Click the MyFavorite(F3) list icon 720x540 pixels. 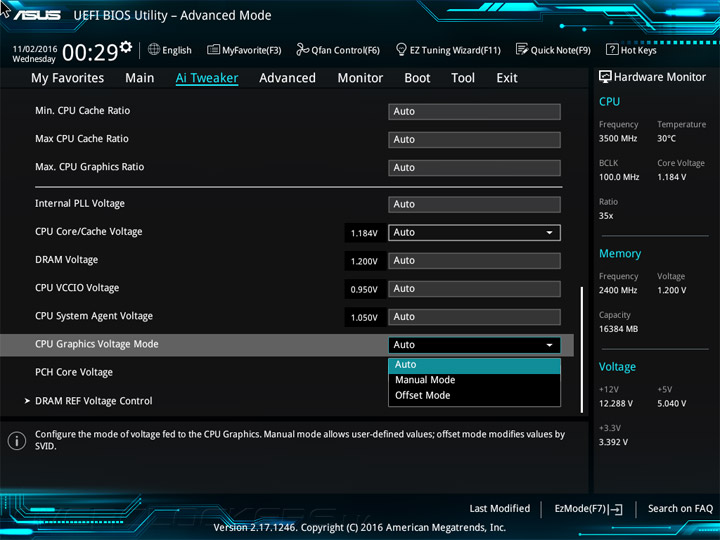(x=213, y=49)
